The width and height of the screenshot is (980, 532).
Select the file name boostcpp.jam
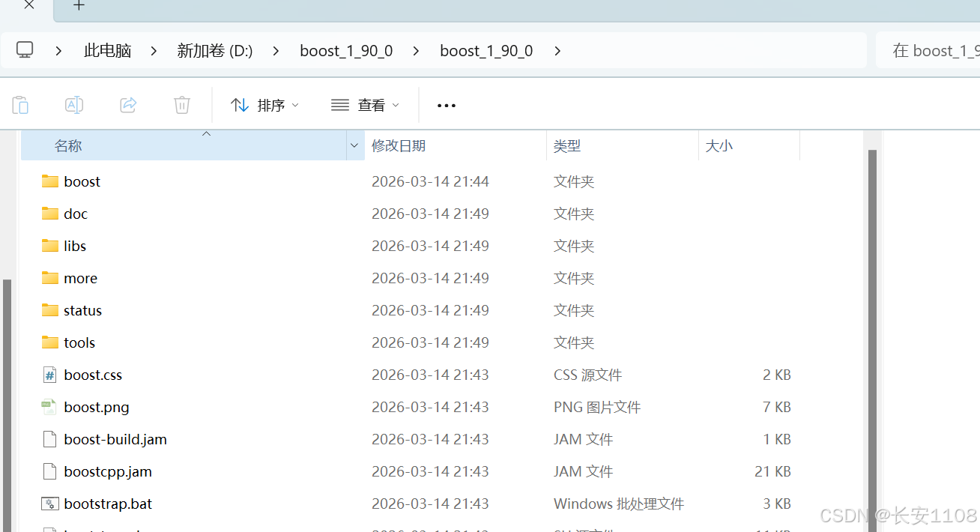pyautogui.click(x=108, y=471)
